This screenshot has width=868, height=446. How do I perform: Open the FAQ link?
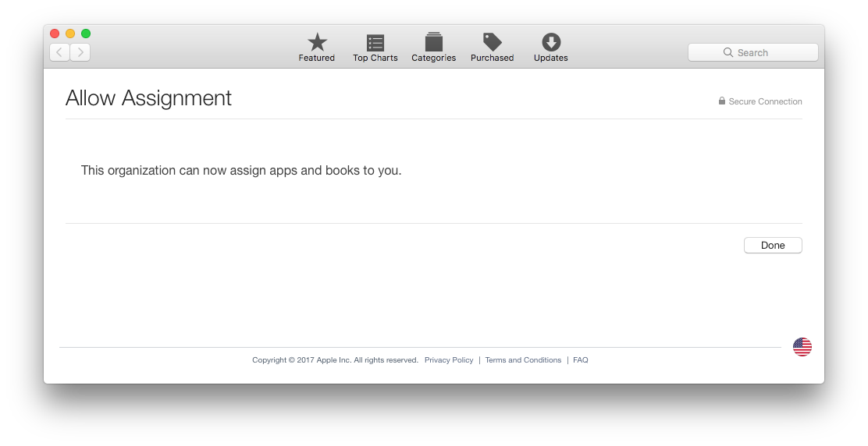coord(581,359)
